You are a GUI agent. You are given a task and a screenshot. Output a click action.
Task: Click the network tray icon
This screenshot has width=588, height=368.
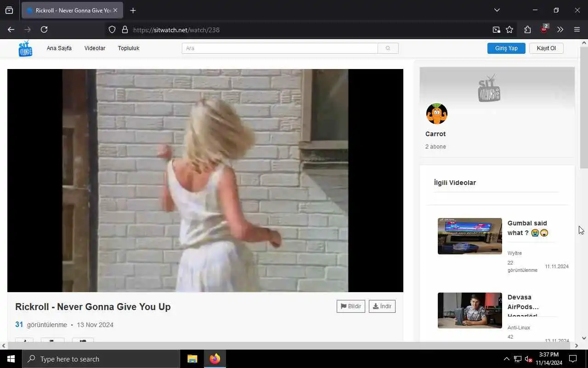[517, 359]
